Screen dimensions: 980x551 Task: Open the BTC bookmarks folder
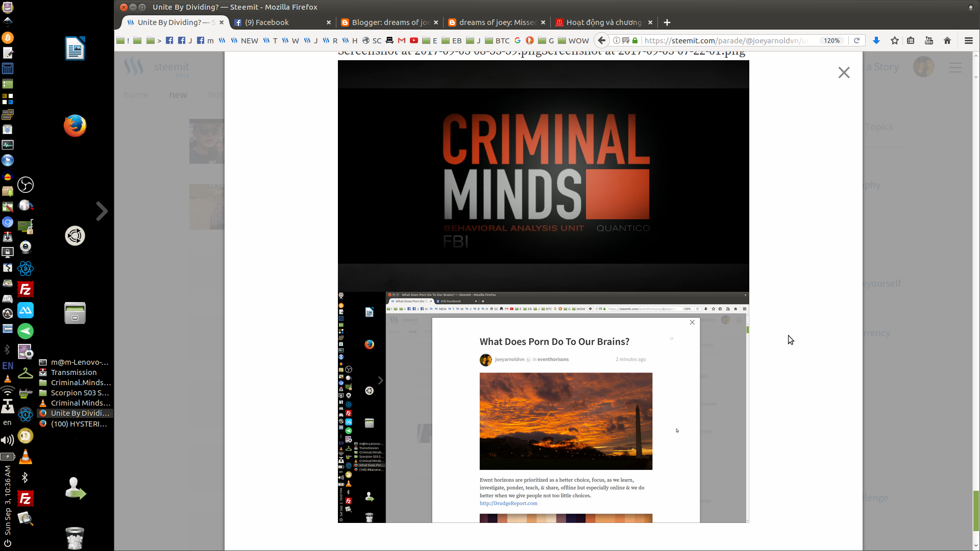pos(497,40)
